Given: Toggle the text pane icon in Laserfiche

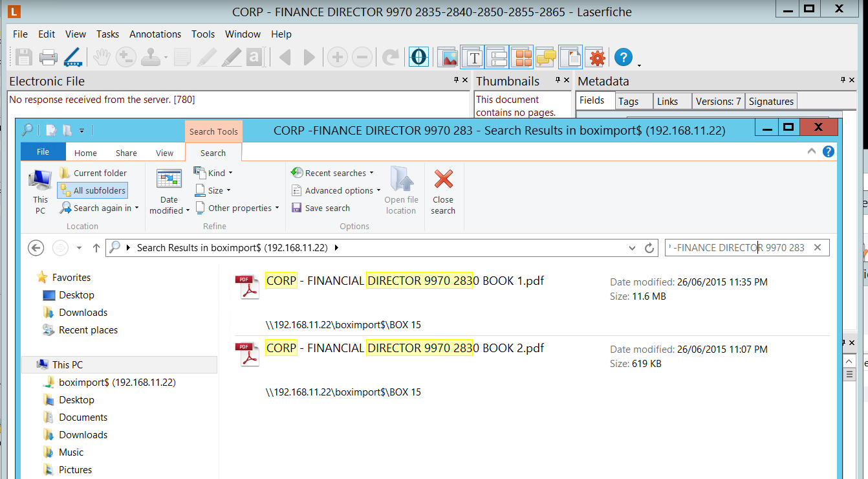Looking at the screenshot, I should [x=472, y=58].
